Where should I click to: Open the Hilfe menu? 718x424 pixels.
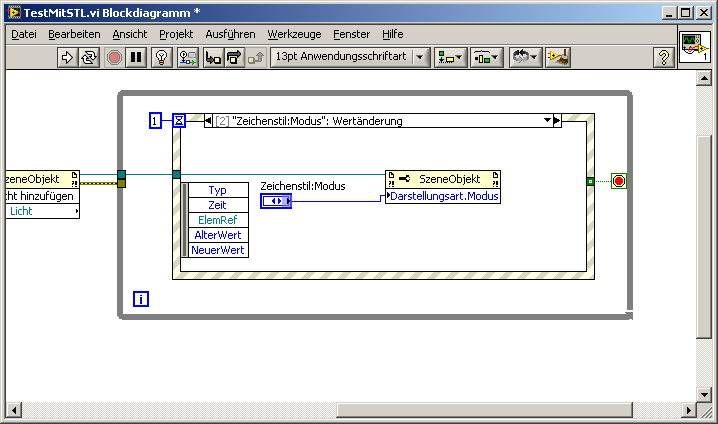[x=393, y=34]
